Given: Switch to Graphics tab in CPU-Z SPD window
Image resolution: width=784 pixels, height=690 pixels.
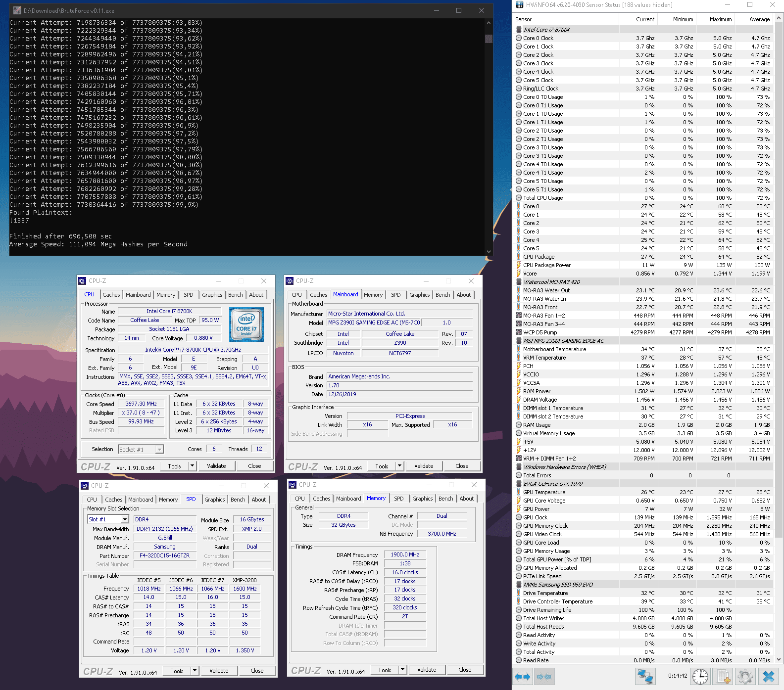Looking at the screenshot, I should pos(215,500).
